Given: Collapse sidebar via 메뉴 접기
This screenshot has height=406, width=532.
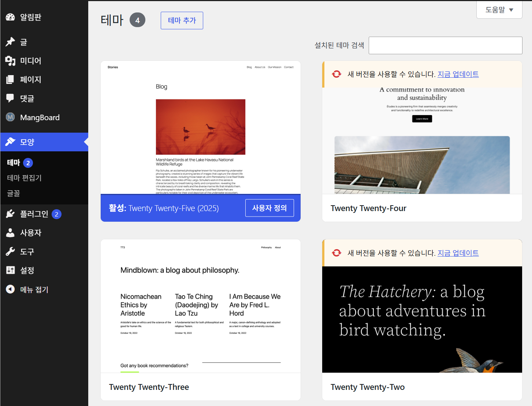Looking at the screenshot, I should click(44, 289).
